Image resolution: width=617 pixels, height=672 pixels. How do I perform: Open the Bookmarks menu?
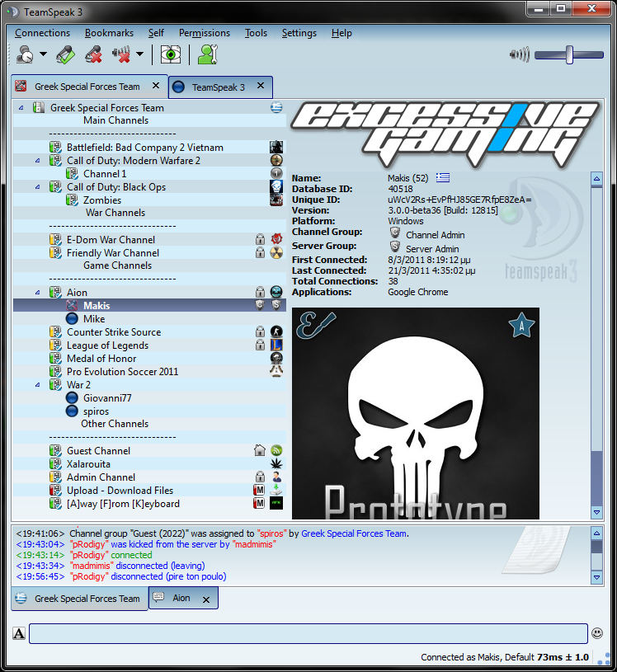coord(109,33)
